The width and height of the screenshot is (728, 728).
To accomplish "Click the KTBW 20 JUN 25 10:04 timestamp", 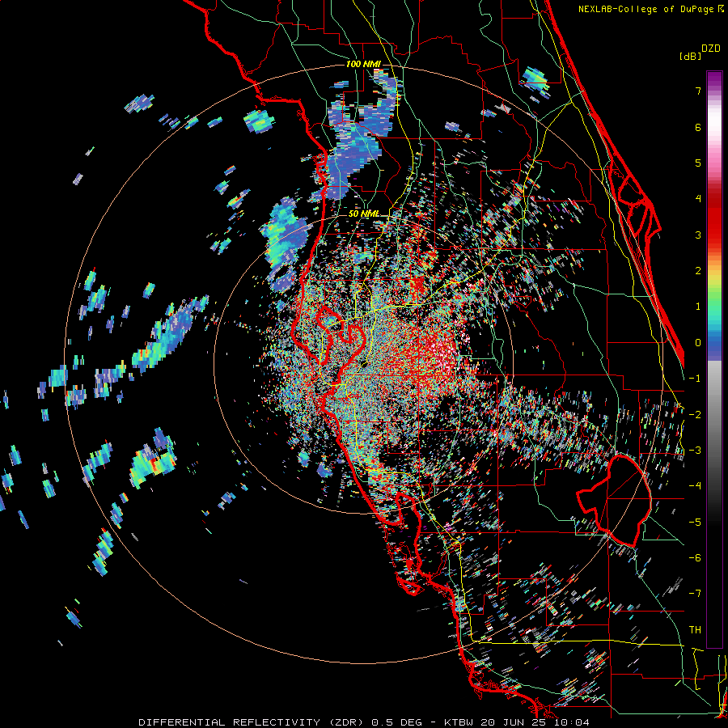I will [x=517, y=722].
